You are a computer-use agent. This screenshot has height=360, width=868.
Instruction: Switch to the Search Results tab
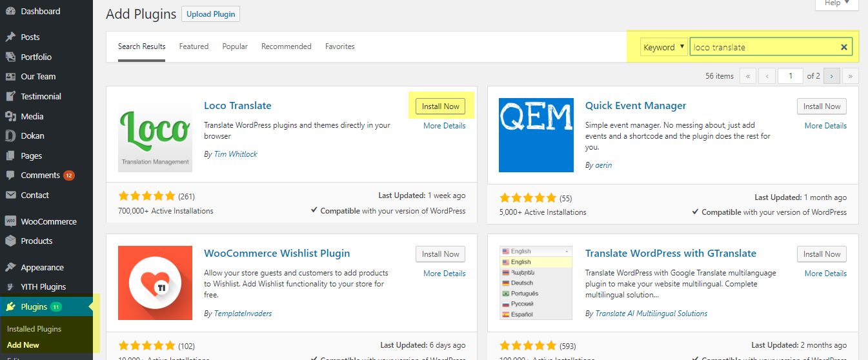pos(142,46)
